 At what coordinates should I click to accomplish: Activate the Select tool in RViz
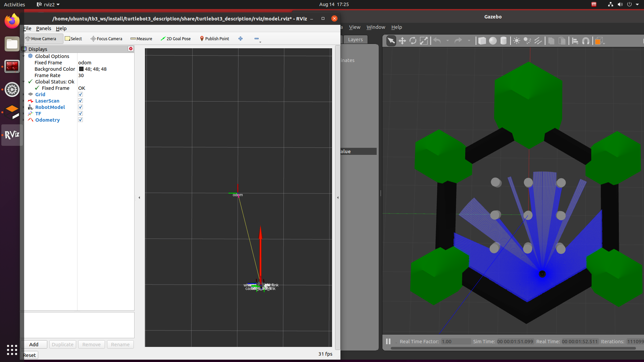click(x=73, y=39)
